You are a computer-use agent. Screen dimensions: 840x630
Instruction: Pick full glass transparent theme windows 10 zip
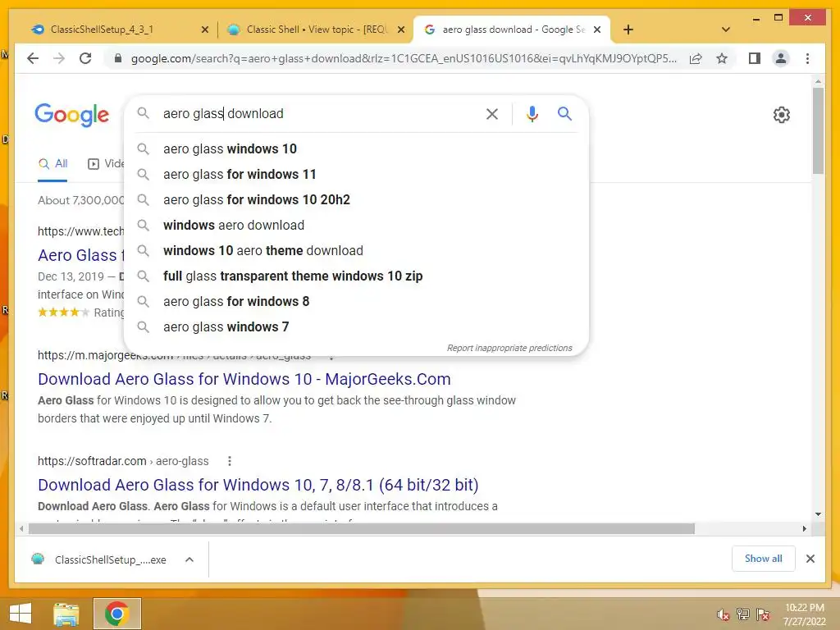[356, 276]
